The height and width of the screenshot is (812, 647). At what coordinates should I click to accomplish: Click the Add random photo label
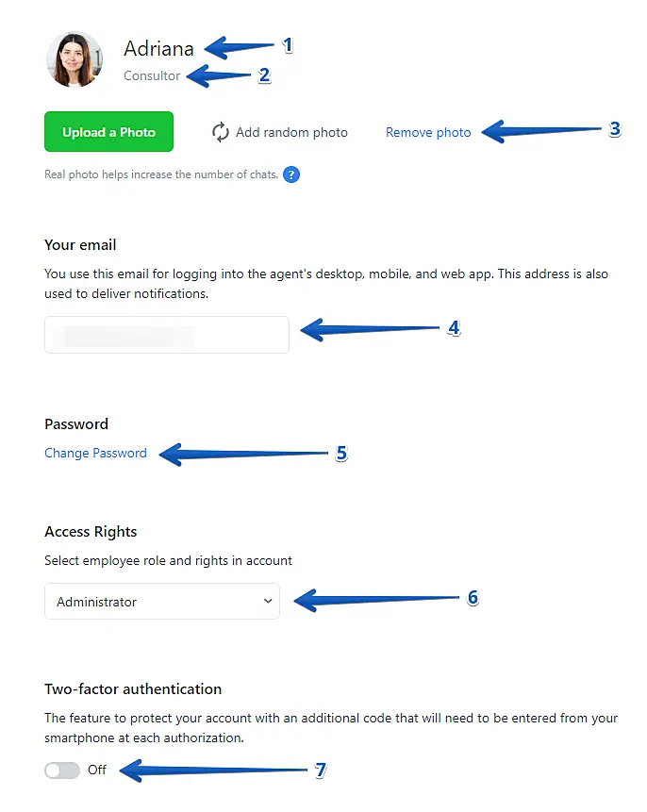click(x=291, y=132)
